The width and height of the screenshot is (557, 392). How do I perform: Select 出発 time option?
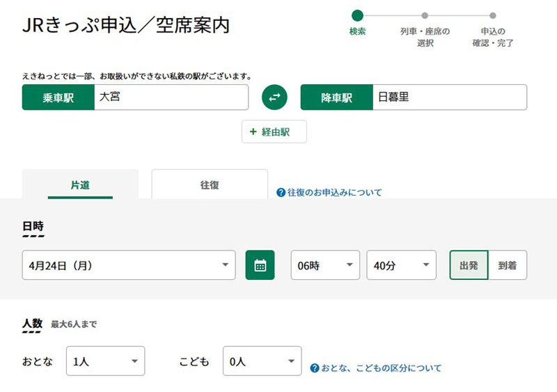pos(469,265)
